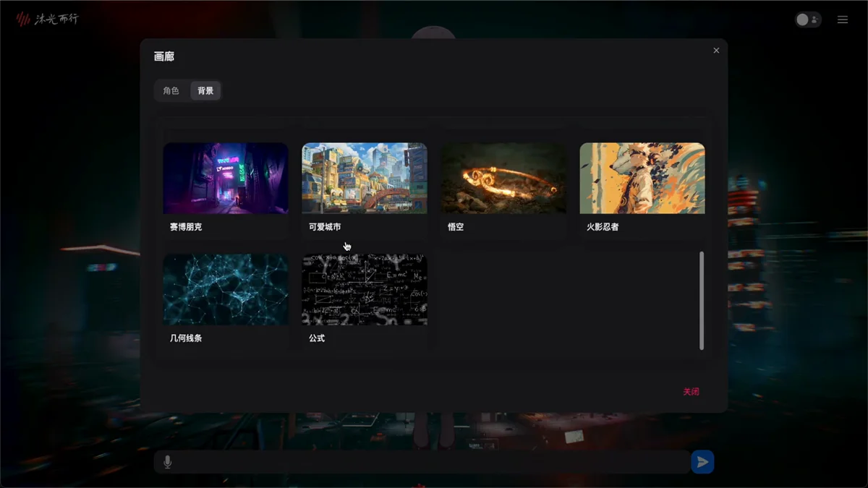Click the red 关闭 button
868x488 pixels.
[691, 392]
